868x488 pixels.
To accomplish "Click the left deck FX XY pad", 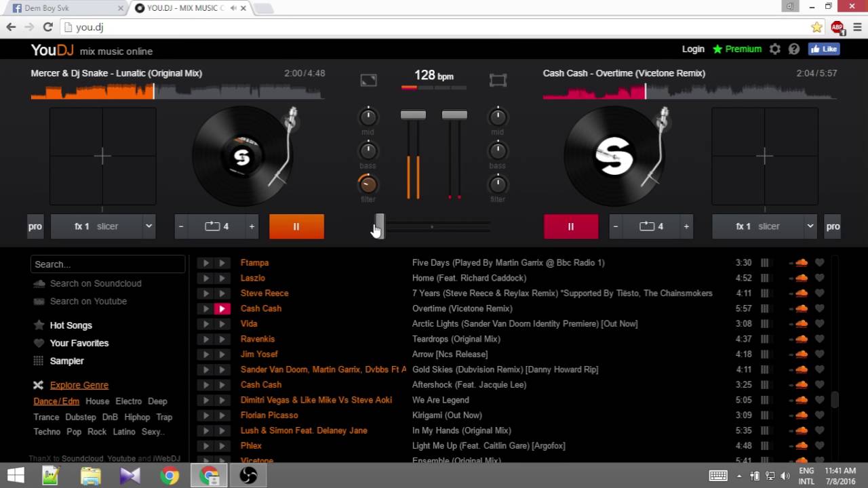I will pyautogui.click(x=103, y=157).
